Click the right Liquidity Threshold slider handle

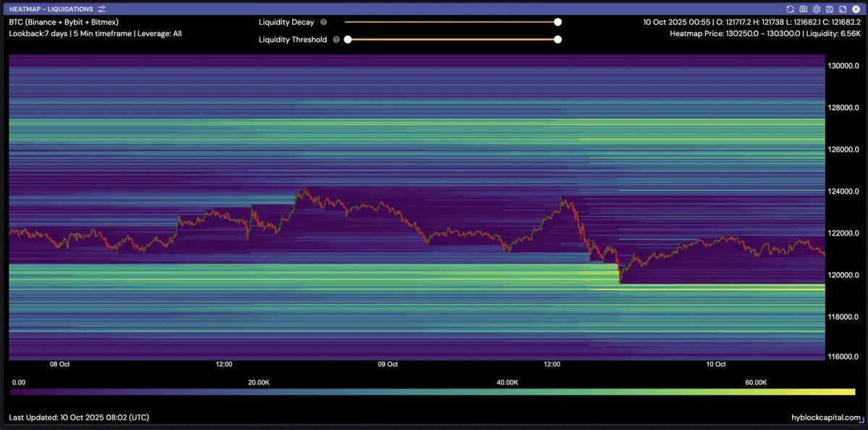coord(558,40)
